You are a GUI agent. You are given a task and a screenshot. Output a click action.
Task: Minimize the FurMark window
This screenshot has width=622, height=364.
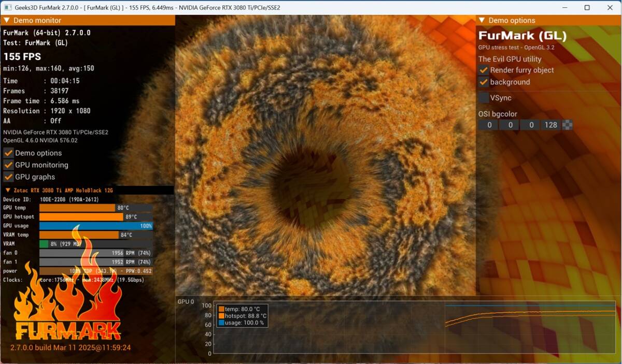tap(564, 7)
